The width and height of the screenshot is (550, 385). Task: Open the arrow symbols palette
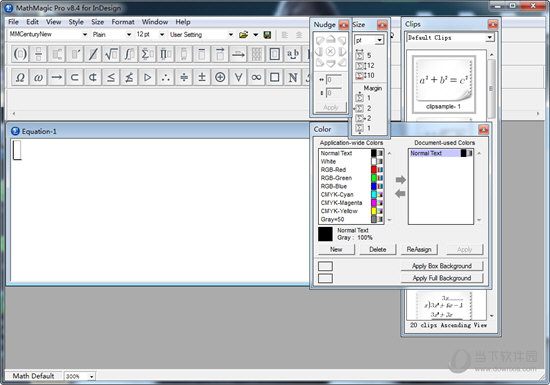coord(56,77)
